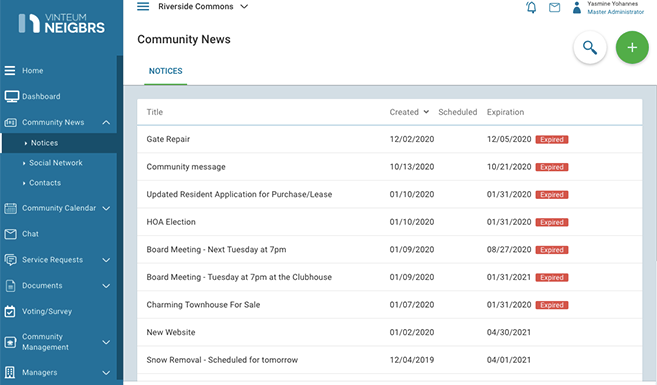Click the Yasmine Yohannes user name
Image resolution: width=657 pixels, height=385 pixels.
[x=612, y=4]
